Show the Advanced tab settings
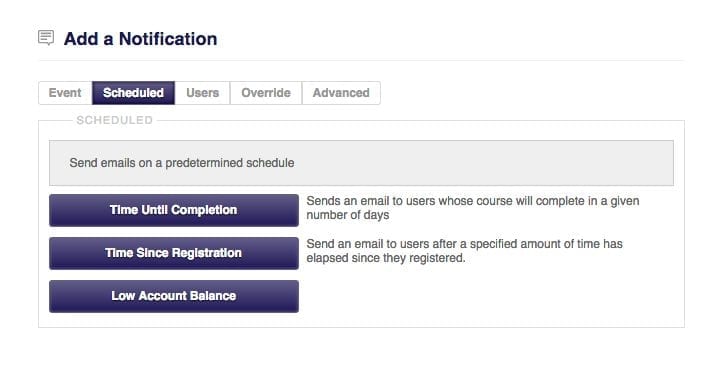The image size is (723, 372). tap(341, 93)
